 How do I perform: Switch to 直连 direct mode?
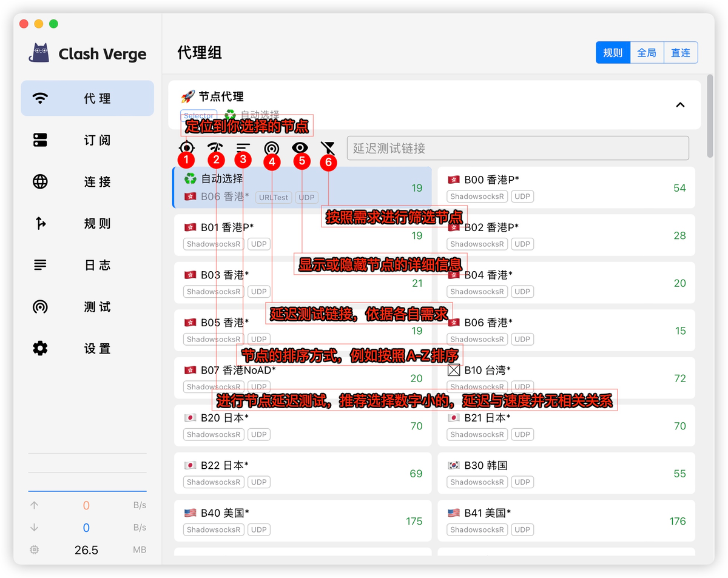[x=681, y=53]
